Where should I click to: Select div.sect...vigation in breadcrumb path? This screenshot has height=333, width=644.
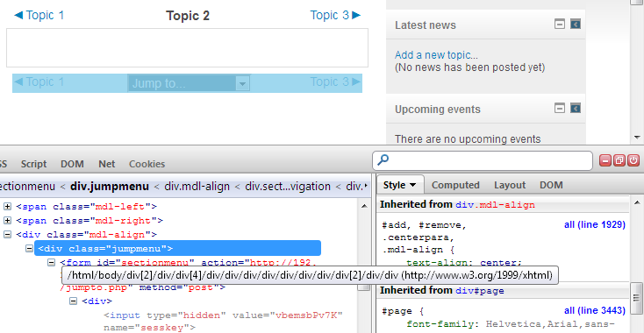coord(288,187)
